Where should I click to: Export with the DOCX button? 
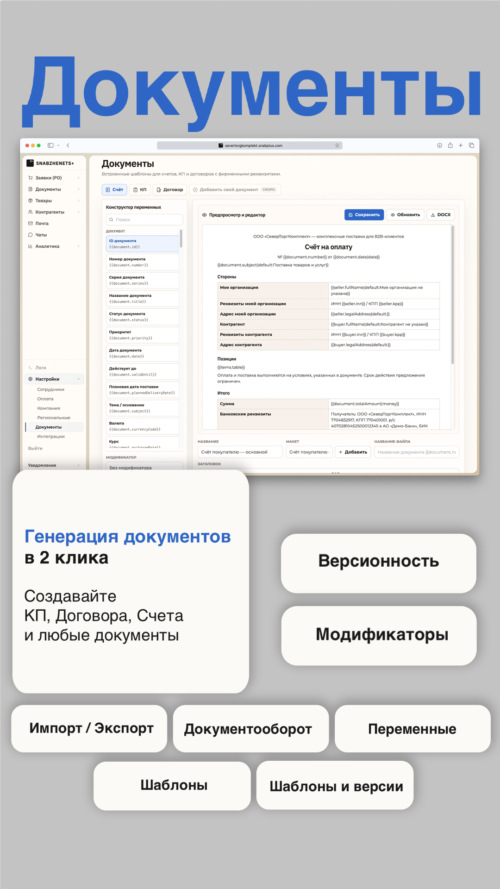[440, 215]
